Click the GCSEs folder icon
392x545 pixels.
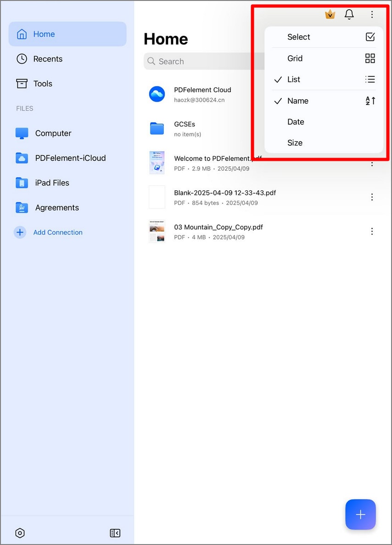pyautogui.click(x=157, y=128)
